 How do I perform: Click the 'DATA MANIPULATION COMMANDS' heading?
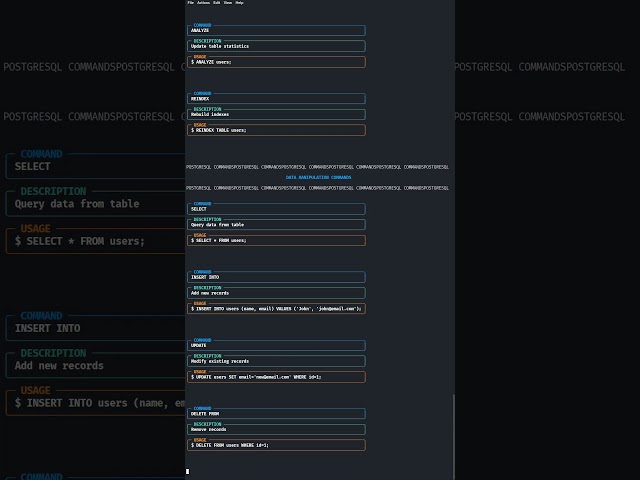(x=318, y=178)
